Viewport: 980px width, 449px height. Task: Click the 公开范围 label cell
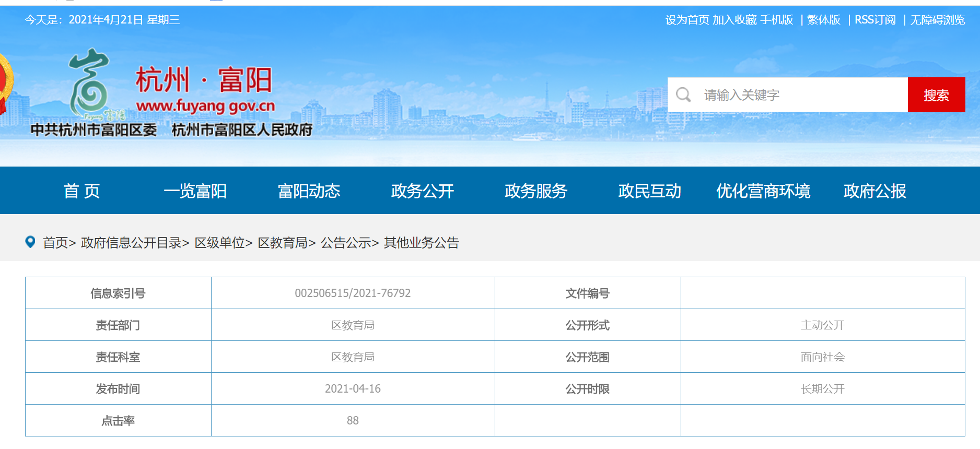click(588, 357)
